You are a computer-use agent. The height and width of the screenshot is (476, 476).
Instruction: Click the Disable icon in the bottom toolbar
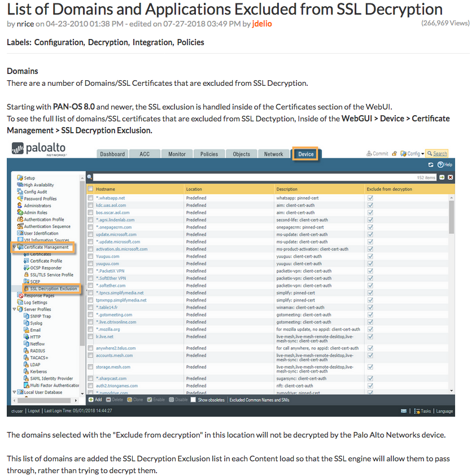click(171, 400)
